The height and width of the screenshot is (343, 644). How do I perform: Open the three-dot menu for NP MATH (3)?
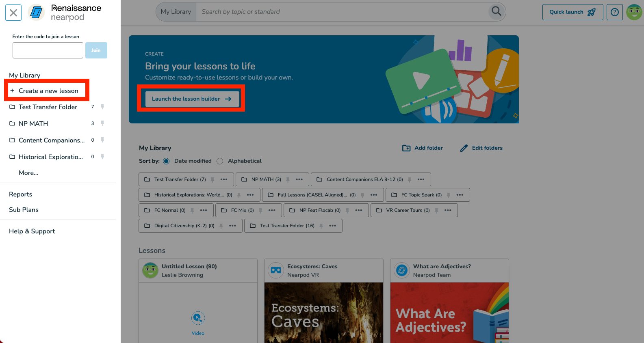(299, 179)
